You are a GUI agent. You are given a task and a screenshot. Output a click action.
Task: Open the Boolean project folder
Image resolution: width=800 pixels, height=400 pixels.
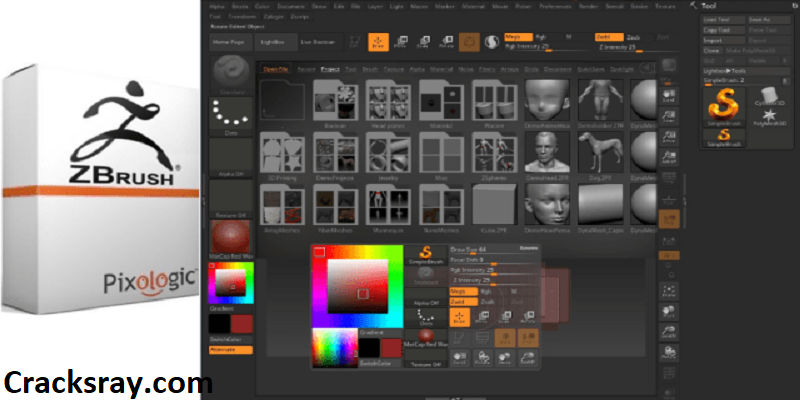pyautogui.click(x=335, y=104)
